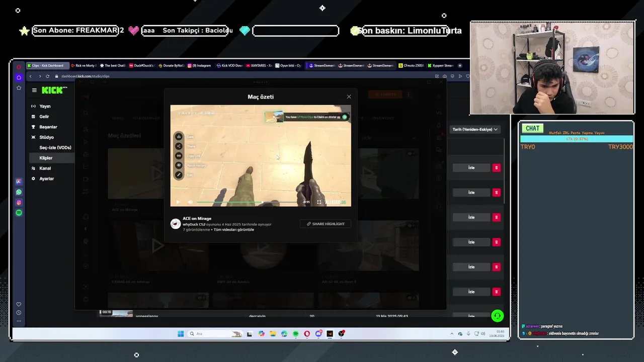The width and height of the screenshot is (644, 362).
Task: Open the Başarılar sidebar item
Action: 48,127
